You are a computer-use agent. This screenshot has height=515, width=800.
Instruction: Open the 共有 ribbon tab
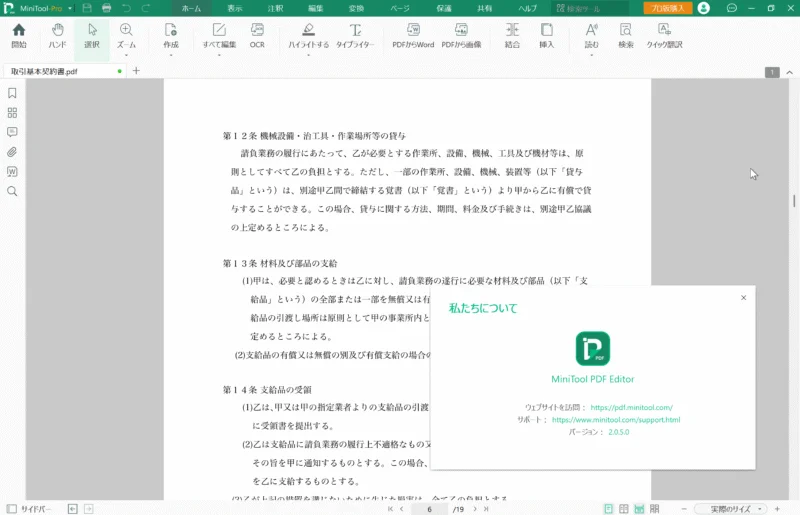point(484,8)
